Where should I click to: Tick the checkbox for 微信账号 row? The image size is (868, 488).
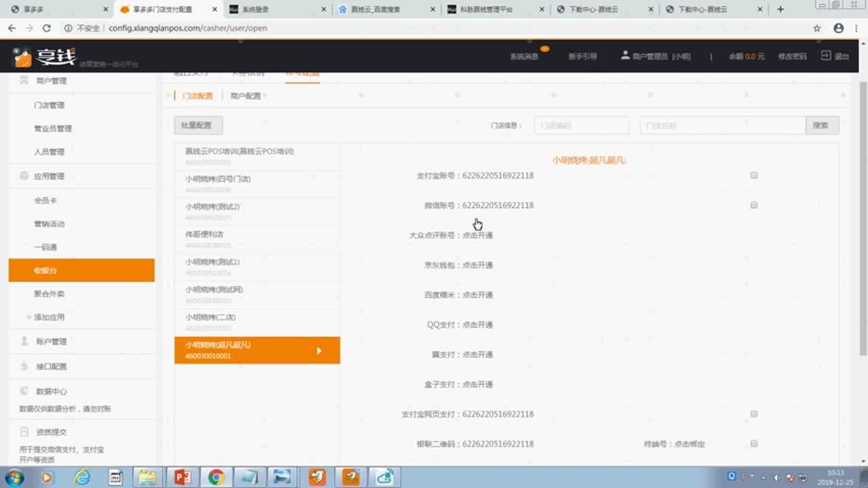(x=753, y=205)
